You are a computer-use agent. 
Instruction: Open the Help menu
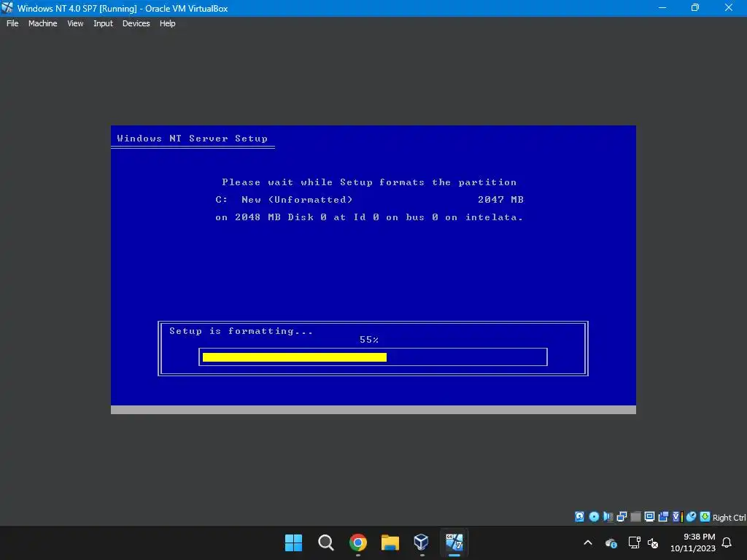(x=167, y=23)
